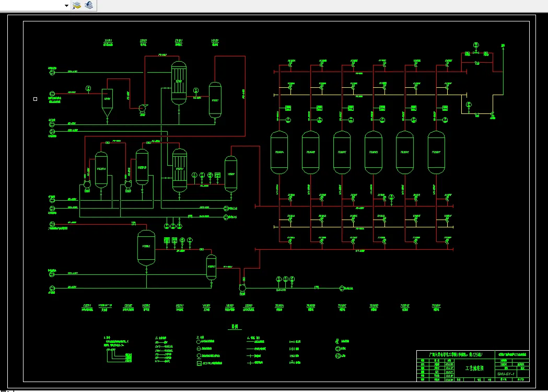Select the last tall tank in the six-tank row

(x=436, y=153)
